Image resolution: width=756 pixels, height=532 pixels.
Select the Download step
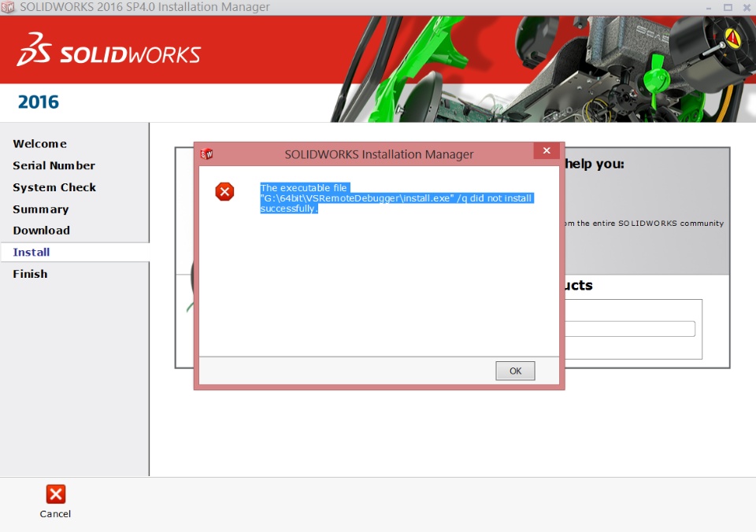click(x=42, y=231)
